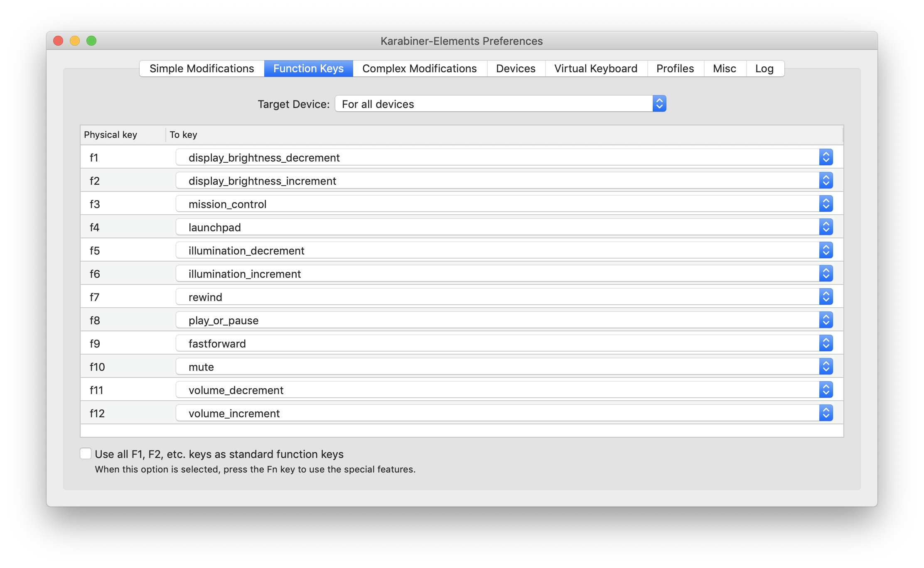
Task: Switch to the Profiles tab
Action: tap(675, 69)
